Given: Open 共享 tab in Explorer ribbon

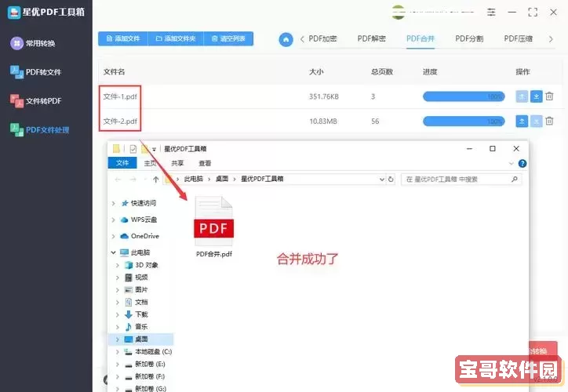Looking at the screenshot, I should 177,163.
